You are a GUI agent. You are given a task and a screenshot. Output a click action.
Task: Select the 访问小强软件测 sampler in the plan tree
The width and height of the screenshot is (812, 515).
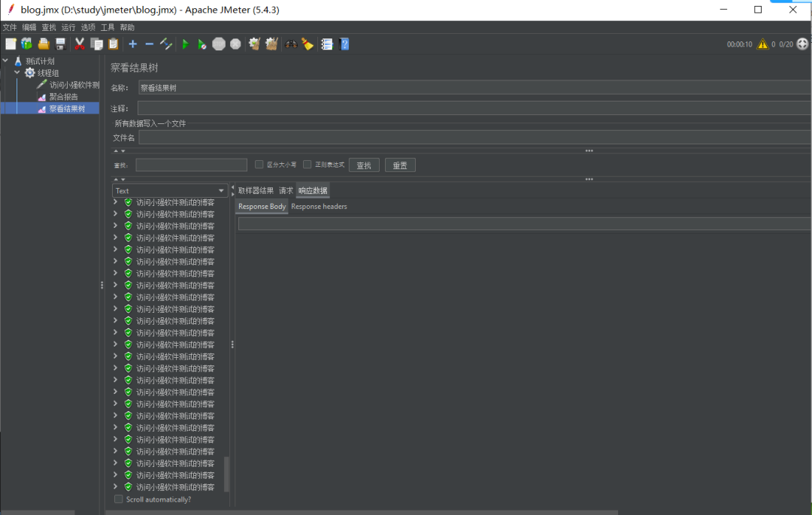[x=74, y=85]
